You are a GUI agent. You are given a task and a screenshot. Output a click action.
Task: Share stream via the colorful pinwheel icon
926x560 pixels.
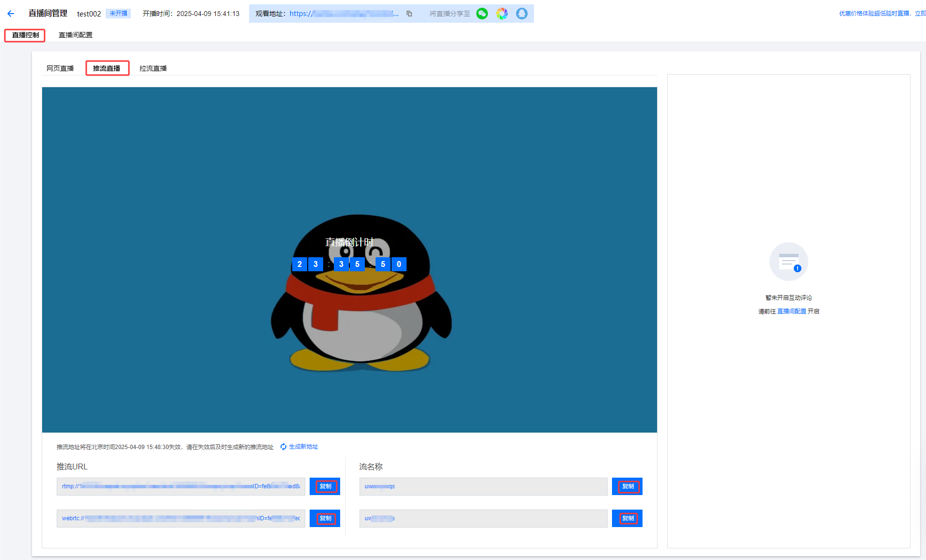[502, 14]
